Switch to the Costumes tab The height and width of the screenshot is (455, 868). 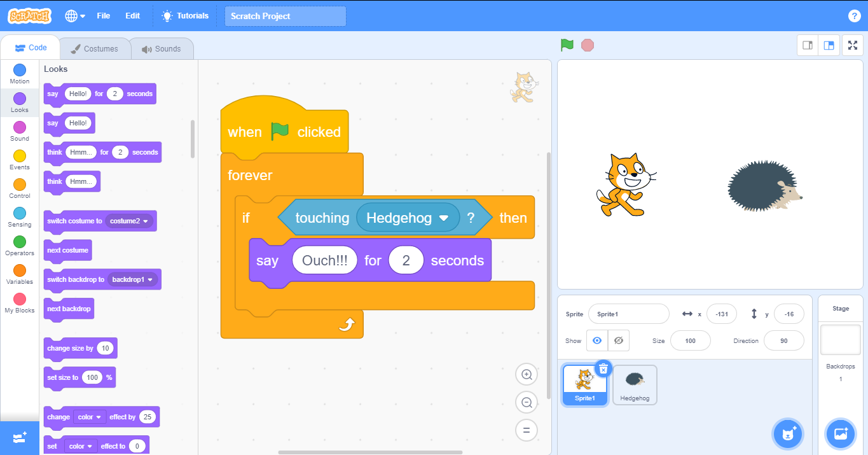95,49
